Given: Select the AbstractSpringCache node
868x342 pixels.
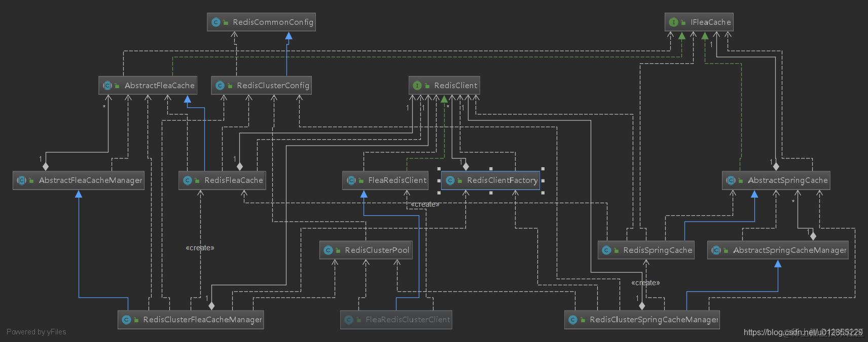Looking at the screenshot, I should [x=776, y=180].
